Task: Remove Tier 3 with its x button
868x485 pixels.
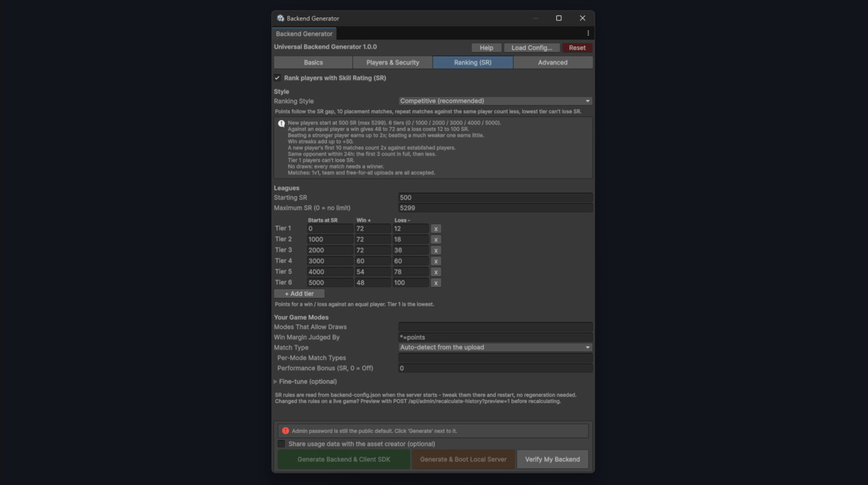Action: tap(436, 250)
